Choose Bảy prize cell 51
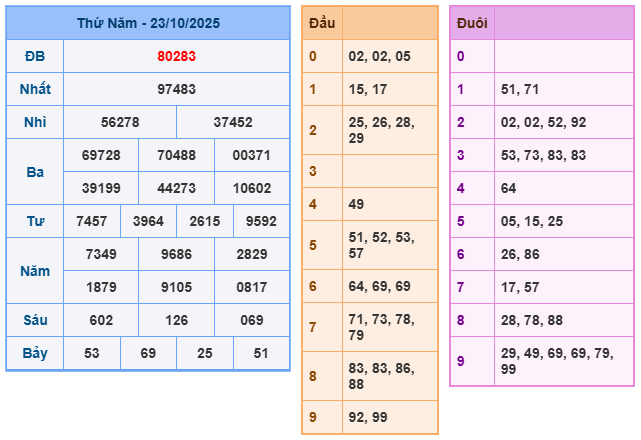The width and height of the screenshot is (641, 440). click(x=261, y=353)
